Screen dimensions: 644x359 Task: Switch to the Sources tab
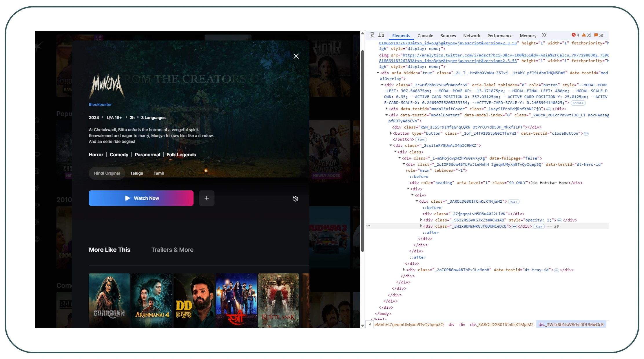coord(448,36)
